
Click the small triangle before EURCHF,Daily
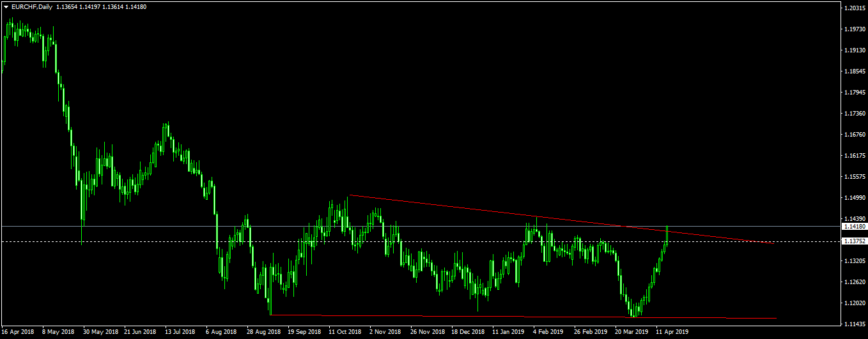[6, 6]
